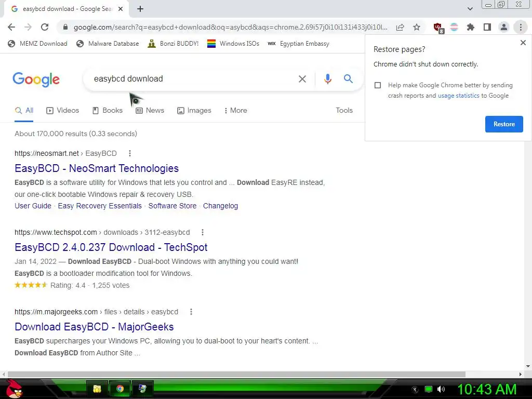Switch to Chrome in the taskbar
This screenshot has height=399, width=532.
120,389
